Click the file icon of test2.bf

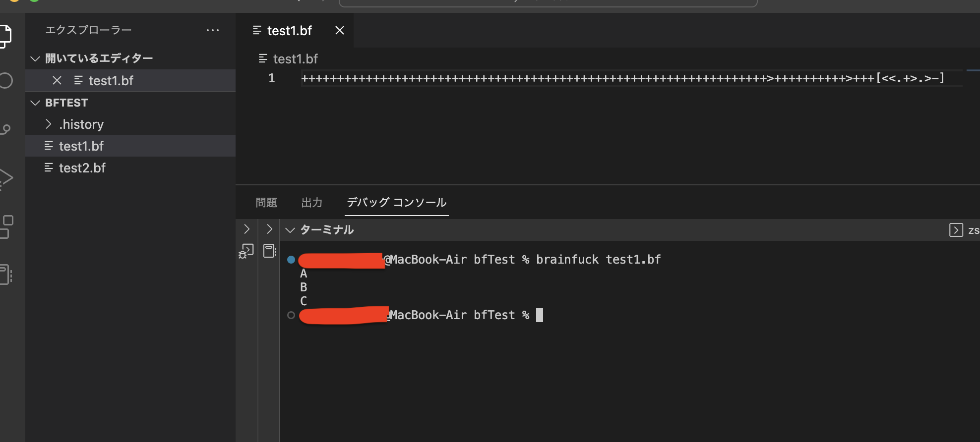(x=49, y=168)
